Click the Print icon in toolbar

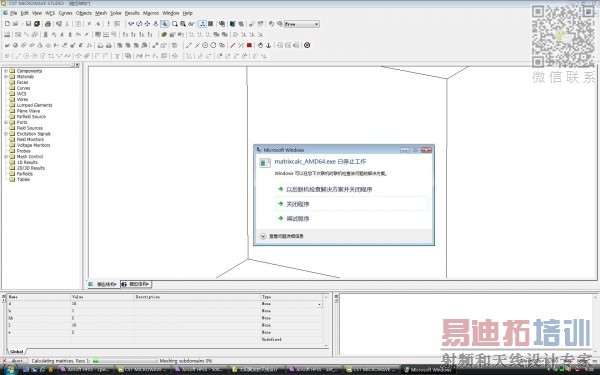point(48,24)
